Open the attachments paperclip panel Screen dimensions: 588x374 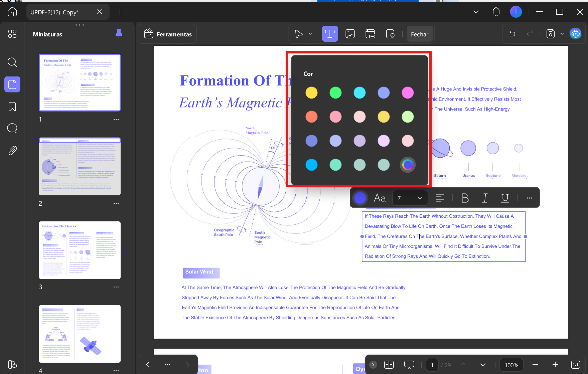[x=12, y=151]
